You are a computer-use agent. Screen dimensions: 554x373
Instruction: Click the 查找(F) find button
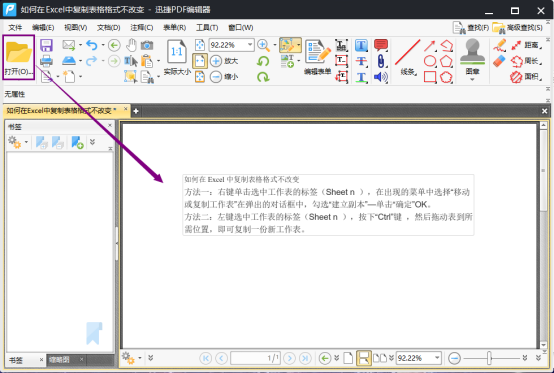pyautogui.click(x=471, y=28)
